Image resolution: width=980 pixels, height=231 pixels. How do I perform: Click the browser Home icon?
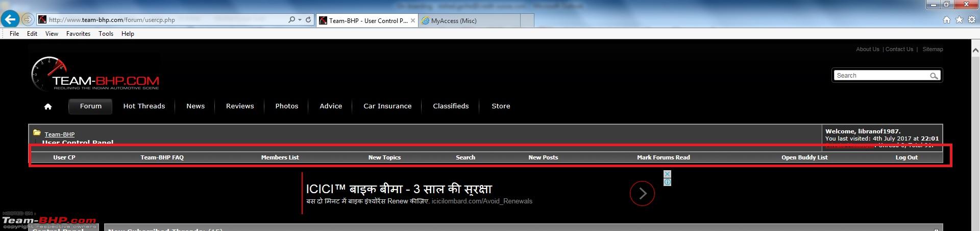(947, 20)
